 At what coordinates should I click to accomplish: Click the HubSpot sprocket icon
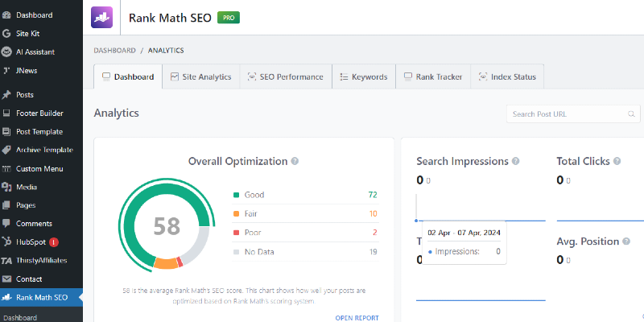[x=6, y=242]
